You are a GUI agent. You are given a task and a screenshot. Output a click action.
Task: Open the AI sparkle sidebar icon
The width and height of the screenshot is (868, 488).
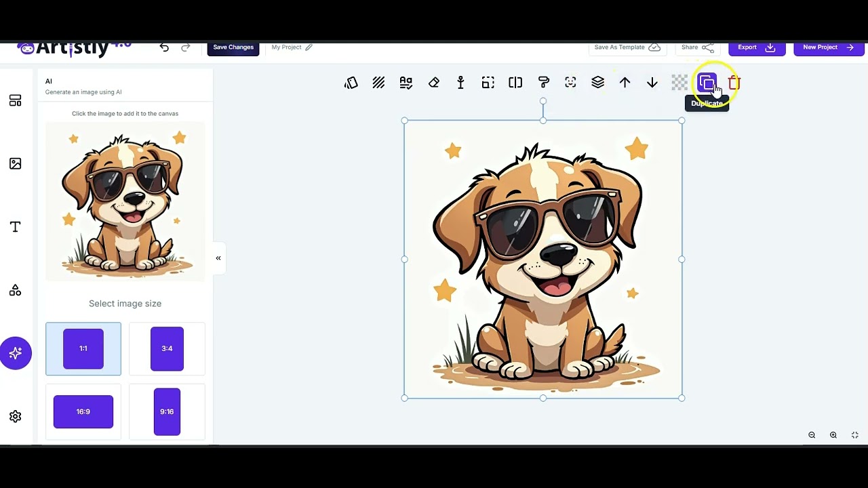click(16, 353)
